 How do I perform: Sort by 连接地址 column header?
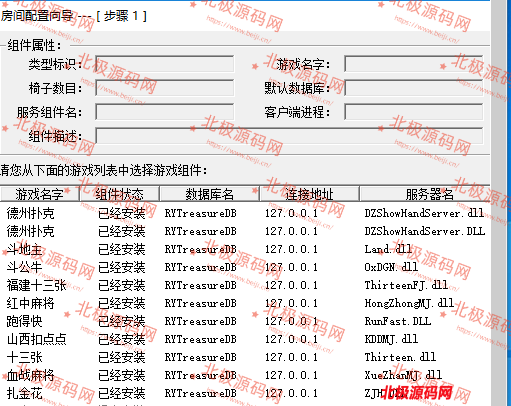coord(309,194)
